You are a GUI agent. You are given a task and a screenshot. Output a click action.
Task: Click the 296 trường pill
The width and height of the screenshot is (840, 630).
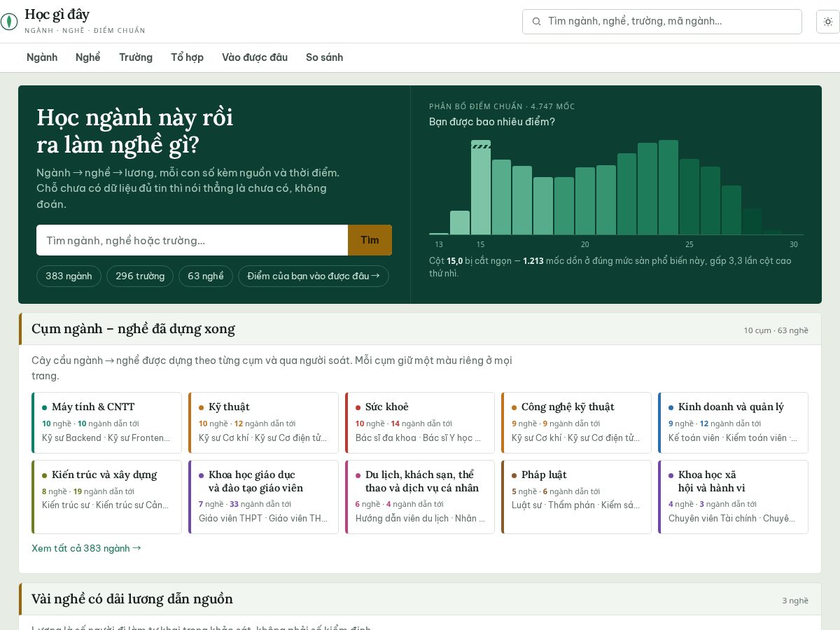[x=140, y=276]
